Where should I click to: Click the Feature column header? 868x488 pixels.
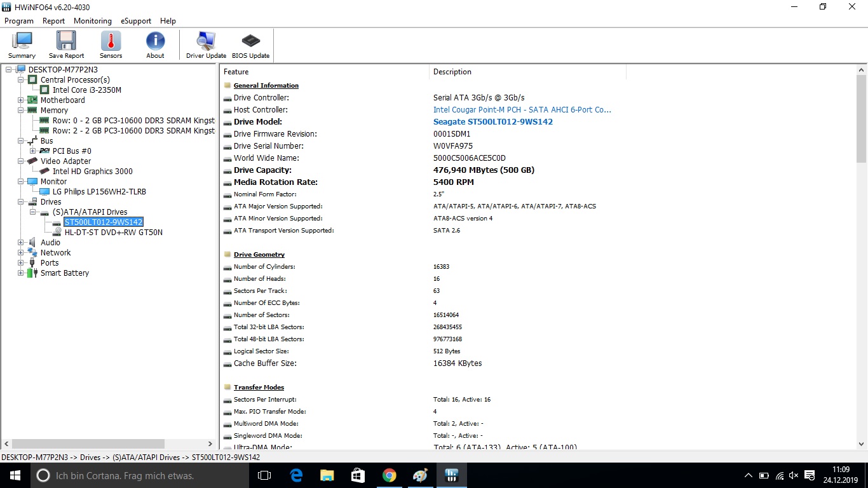coord(325,72)
